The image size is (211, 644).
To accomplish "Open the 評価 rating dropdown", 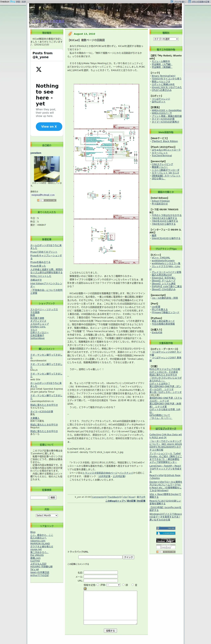I will [114, 585].
